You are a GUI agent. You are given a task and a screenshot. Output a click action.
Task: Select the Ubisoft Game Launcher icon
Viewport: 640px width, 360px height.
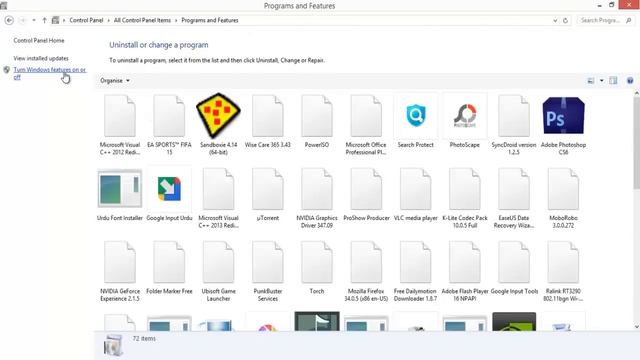[218, 262]
